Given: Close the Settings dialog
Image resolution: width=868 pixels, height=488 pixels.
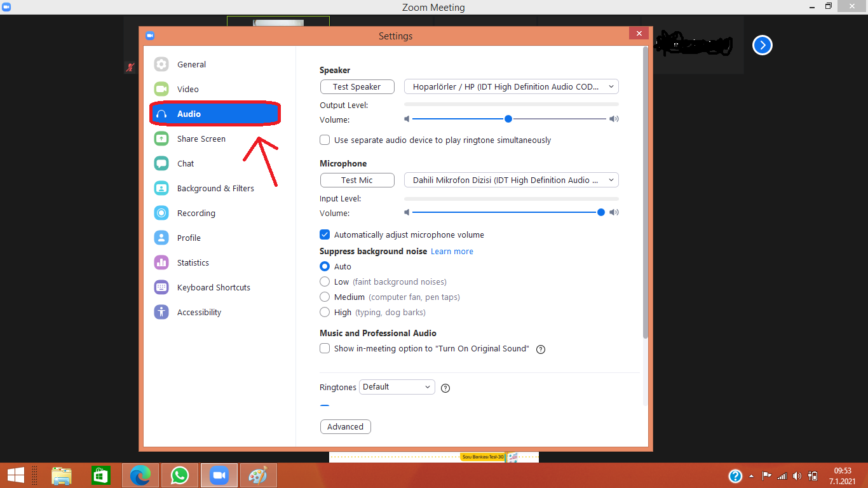Looking at the screenshot, I should [639, 33].
